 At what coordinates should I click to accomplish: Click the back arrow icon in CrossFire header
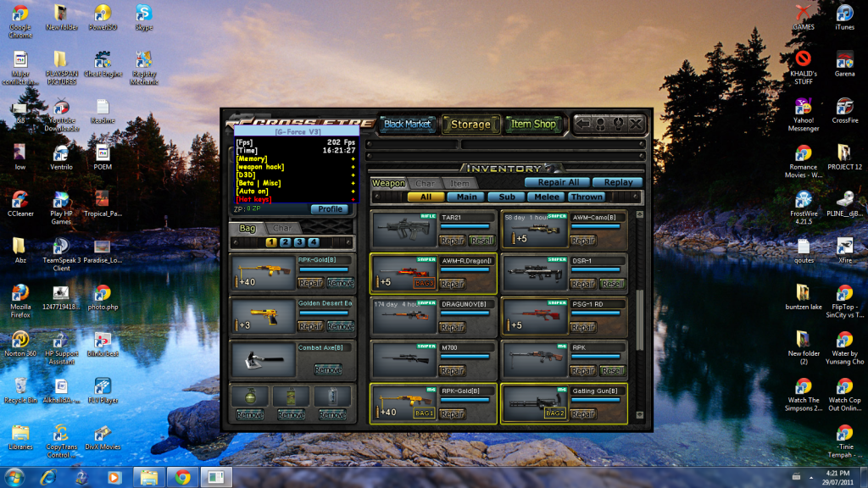coord(584,124)
